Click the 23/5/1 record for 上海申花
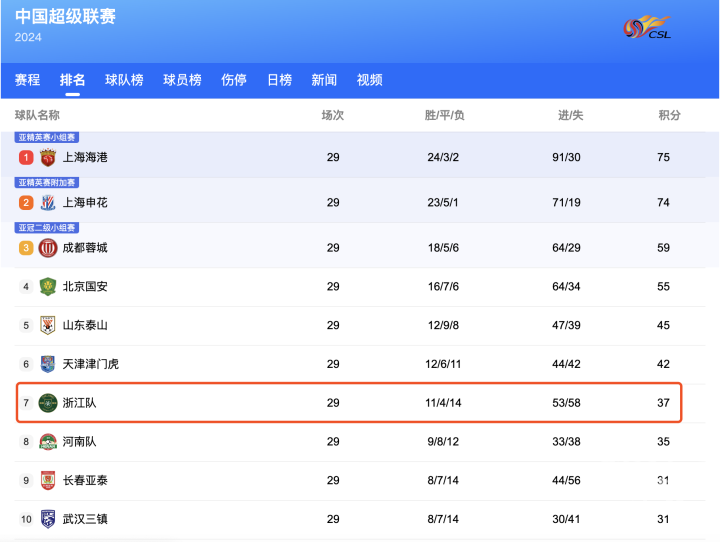This screenshot has height=542, width=720. click(x=443, y=203)
